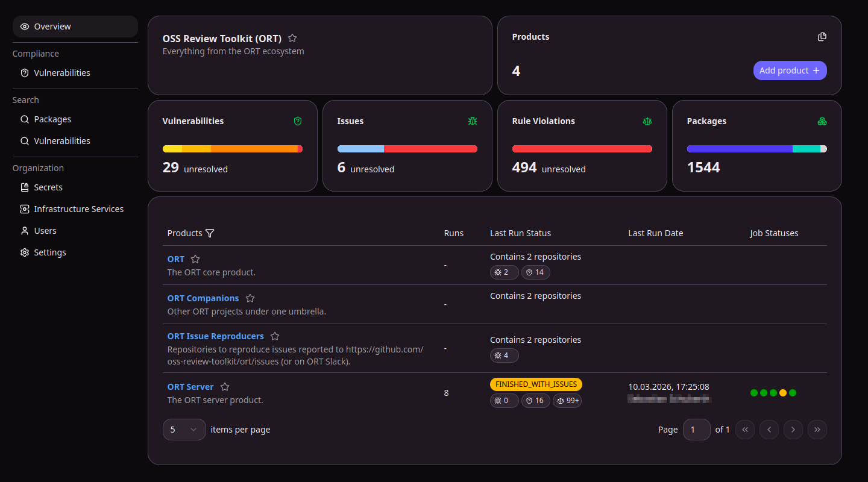868x482 pixels.
Task: Go to previous page of products
Action: [x=769, y=430]
